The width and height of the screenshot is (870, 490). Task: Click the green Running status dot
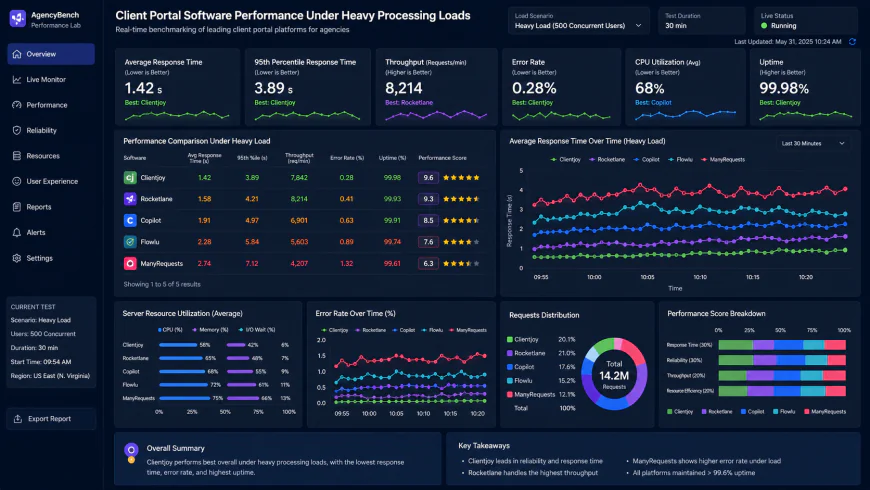[x=764, y=26]
